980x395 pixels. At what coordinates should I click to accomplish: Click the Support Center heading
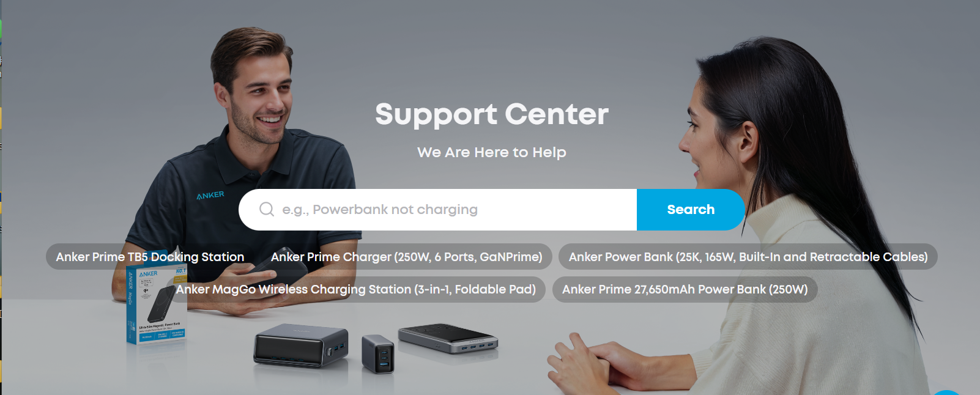(492, 114)
